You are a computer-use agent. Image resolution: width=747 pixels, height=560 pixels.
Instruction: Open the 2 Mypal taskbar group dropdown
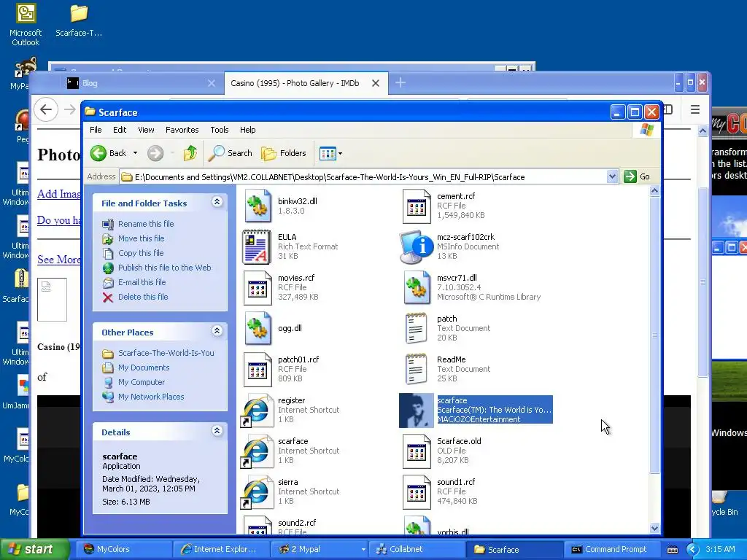click(x=363, y=550)
